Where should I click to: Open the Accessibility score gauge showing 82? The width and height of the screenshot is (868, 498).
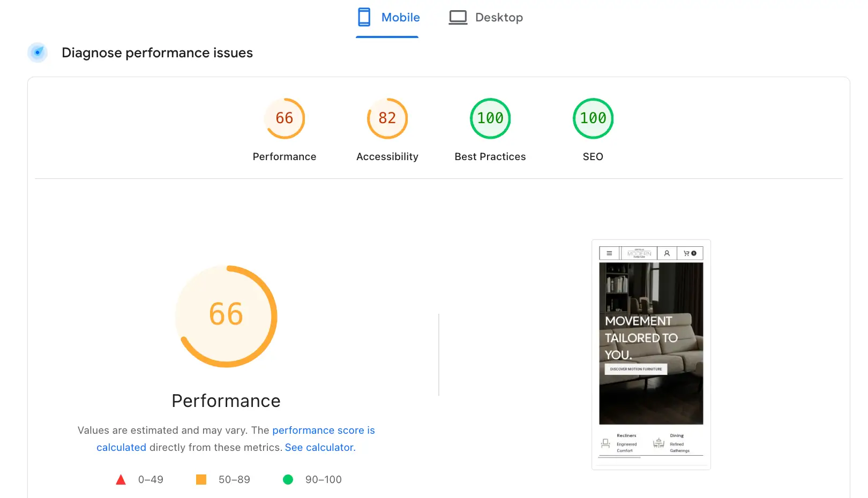(387, 118)
